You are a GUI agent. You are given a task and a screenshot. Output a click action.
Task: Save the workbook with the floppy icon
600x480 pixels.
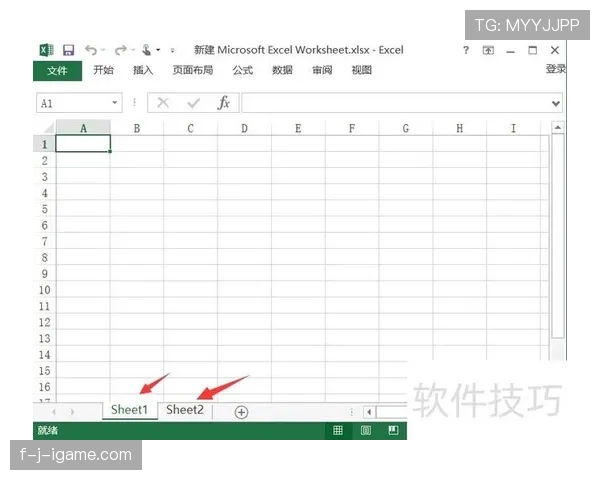coord(68,50)
